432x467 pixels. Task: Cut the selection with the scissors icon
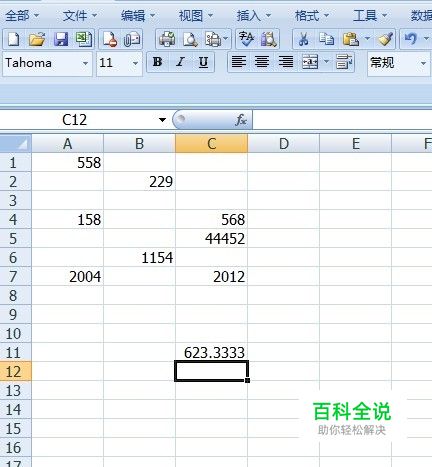303,39
